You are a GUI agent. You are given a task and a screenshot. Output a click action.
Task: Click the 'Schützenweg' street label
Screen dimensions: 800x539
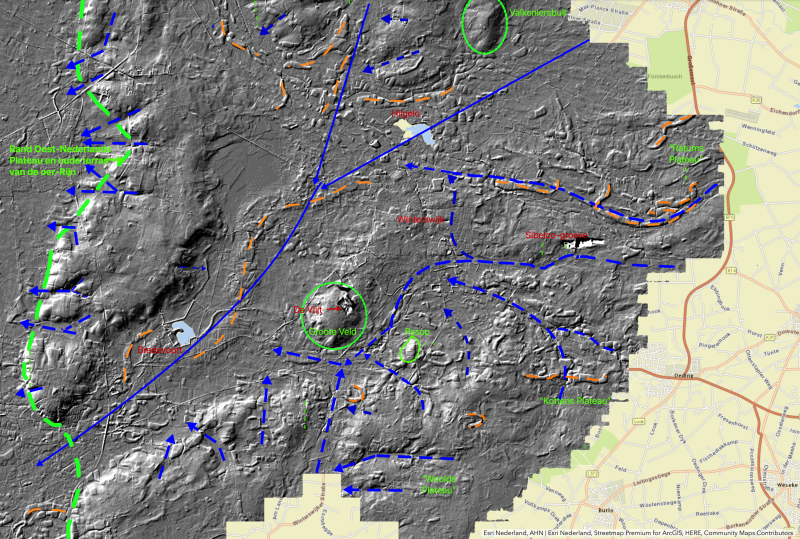point(760,149)
